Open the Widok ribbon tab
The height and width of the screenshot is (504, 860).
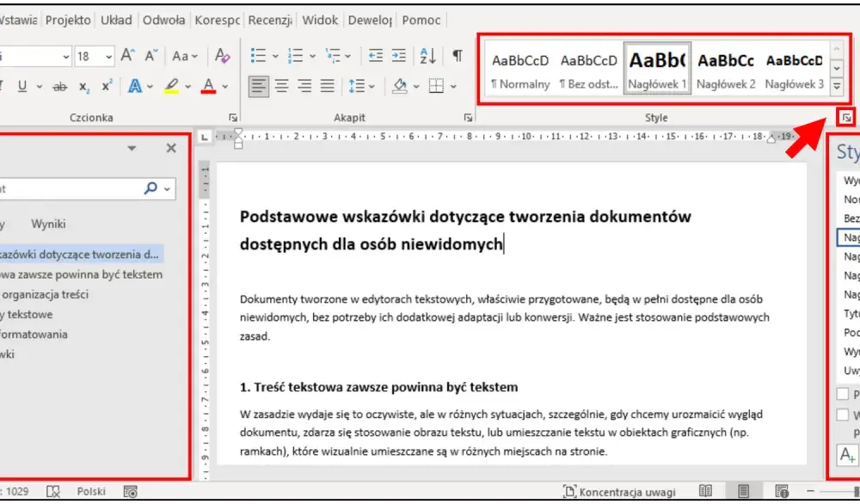(x=320, y=21)
